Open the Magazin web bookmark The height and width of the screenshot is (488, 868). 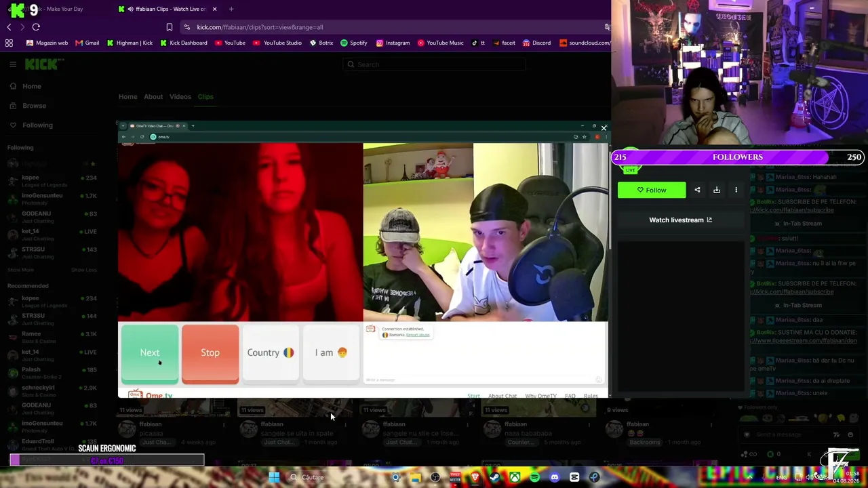47,43
